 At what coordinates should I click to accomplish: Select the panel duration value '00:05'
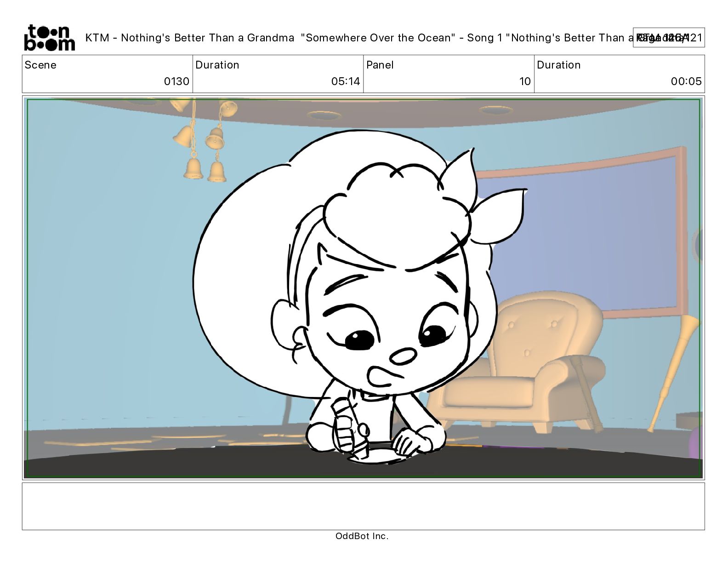coord(686,81)
